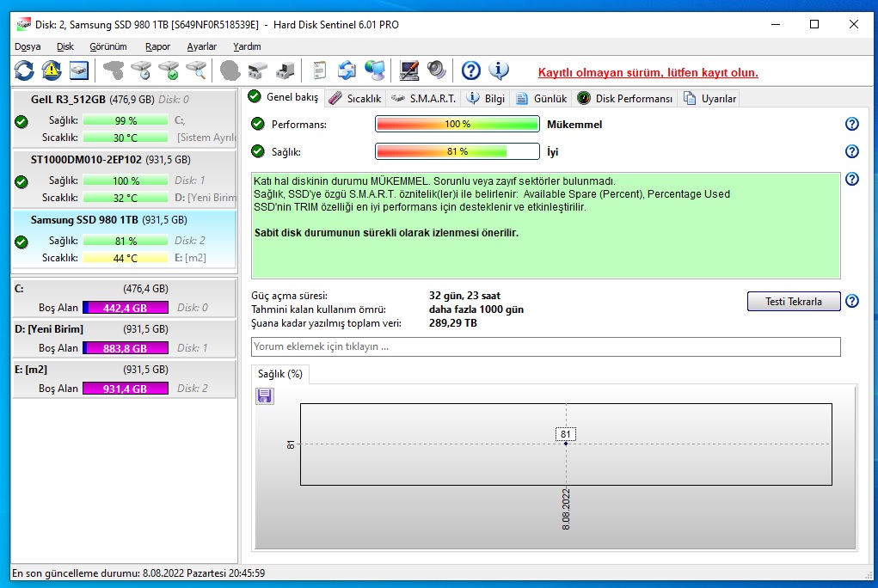Click the computer tower with trays icon
Image resolution: width=878 pixels, height=588 pixels.
coord(285,70)
